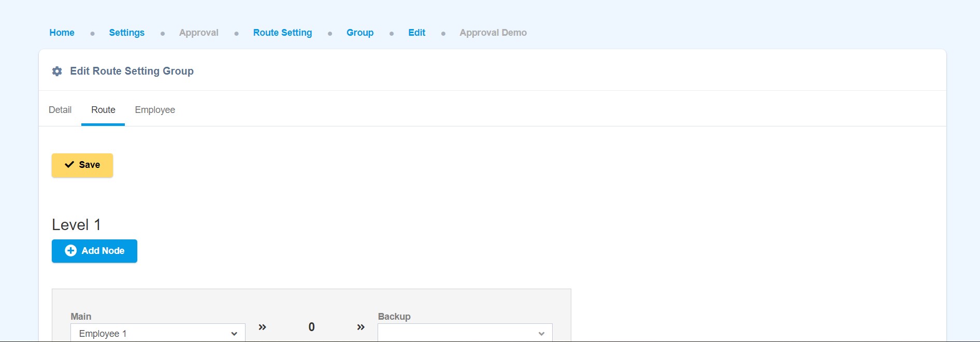Open the Employee tab

(x=155, y=110)
